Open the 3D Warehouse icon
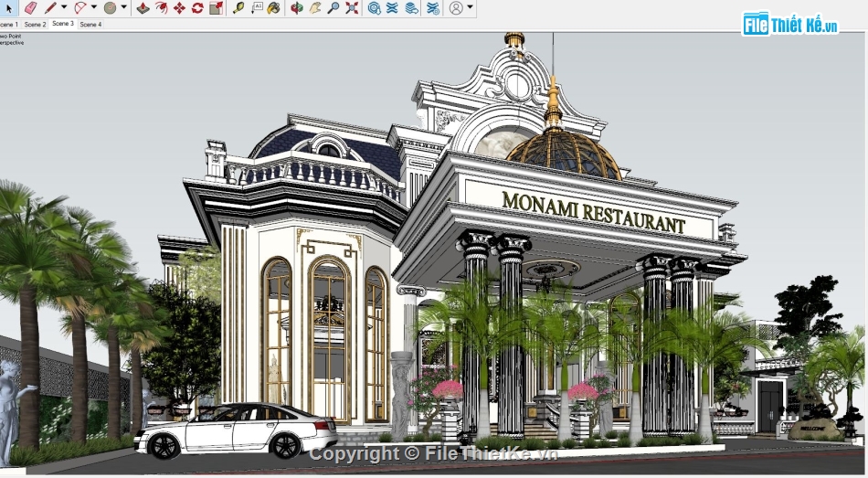Screen dimensions: 868x478 pyautogui.click(x=375, y=7)
